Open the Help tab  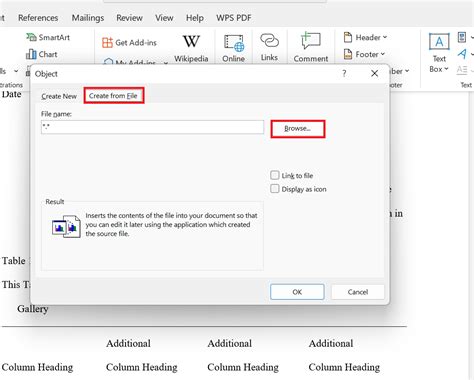click(x=195, y=18)
